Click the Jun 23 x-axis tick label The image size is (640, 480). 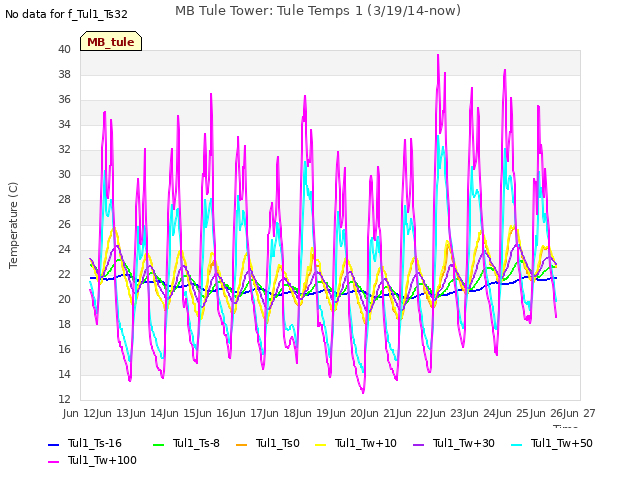coord(448,413)
